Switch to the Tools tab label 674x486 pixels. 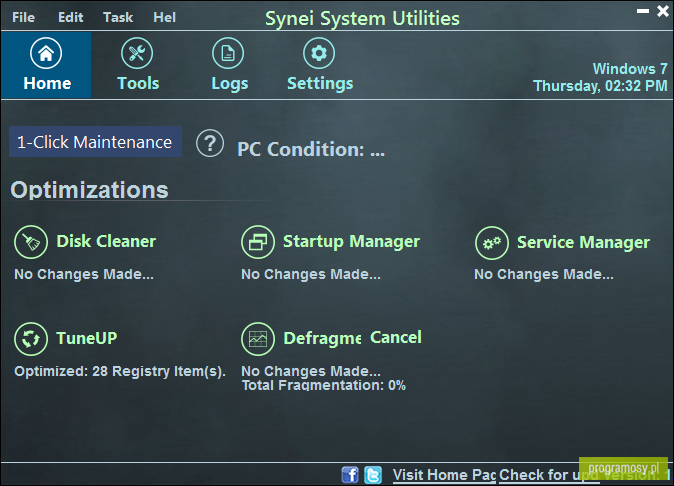(x=138, y=83)
